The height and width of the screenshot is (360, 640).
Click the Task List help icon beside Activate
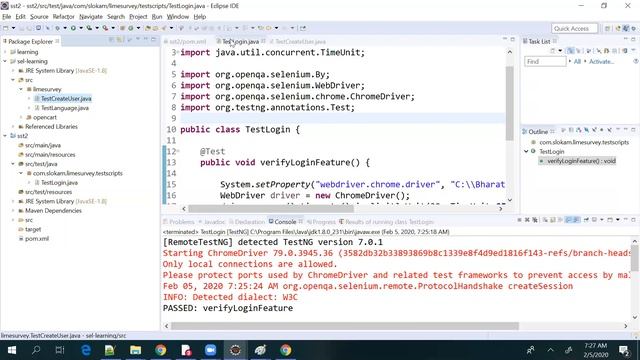click(x=636, y=61)
